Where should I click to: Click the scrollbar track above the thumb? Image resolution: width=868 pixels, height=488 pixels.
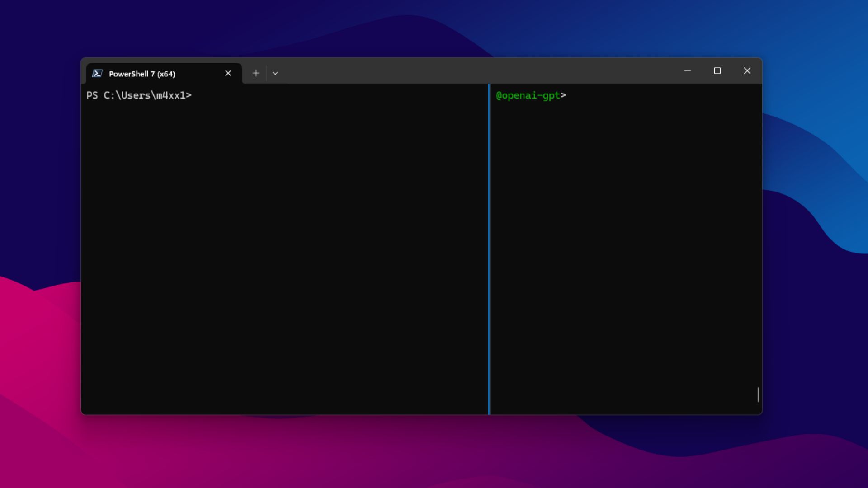[758, 235]
